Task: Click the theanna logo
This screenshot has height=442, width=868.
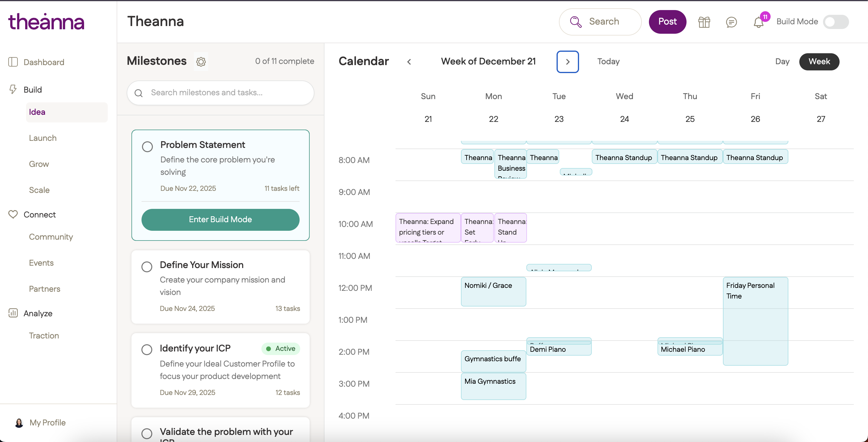Action: click(x=46, y=22)
